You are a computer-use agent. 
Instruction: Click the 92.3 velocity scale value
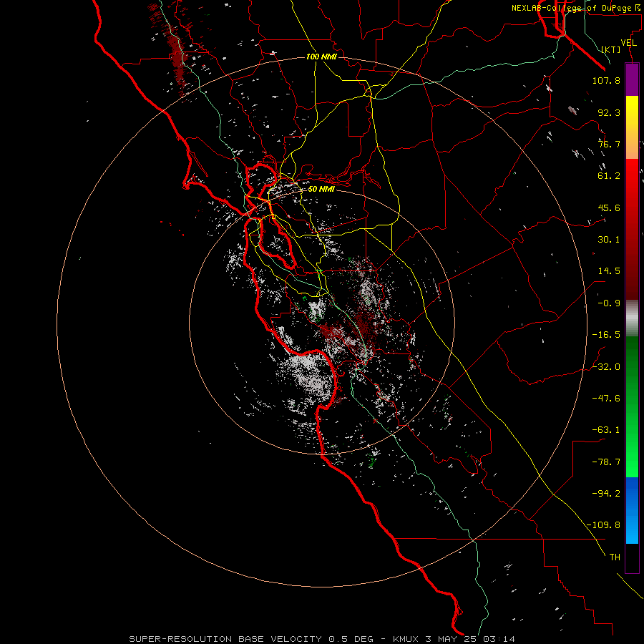pos(609,112)
